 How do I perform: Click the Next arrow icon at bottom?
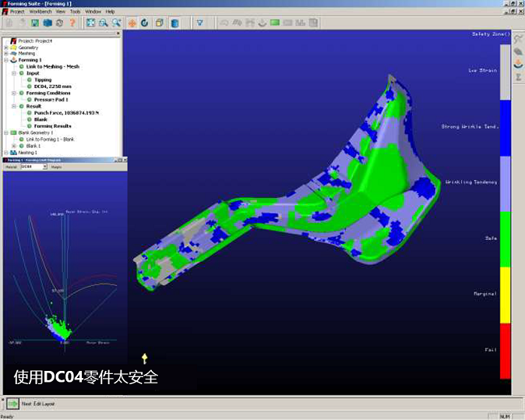pyautogui.click(x=13, y=403)
